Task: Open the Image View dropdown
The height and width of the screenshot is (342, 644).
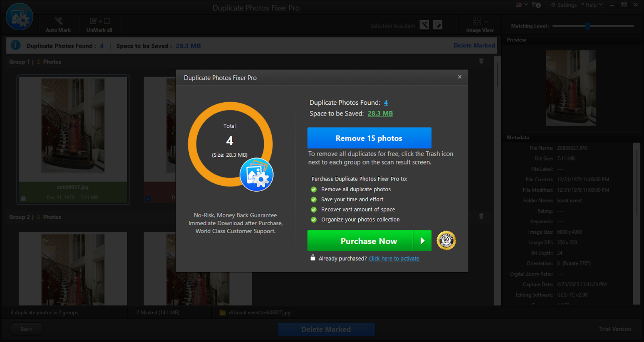Action: point(480,25)
